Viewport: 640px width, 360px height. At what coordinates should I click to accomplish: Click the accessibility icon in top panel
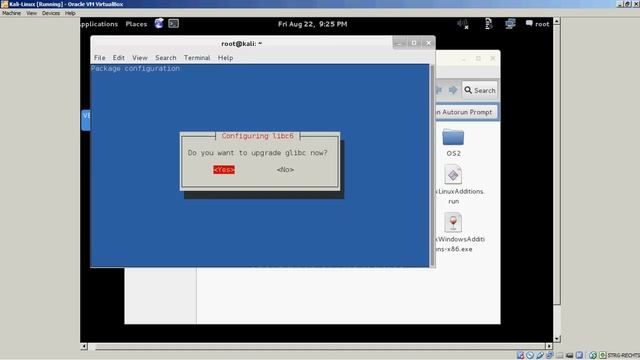(488, 24)
